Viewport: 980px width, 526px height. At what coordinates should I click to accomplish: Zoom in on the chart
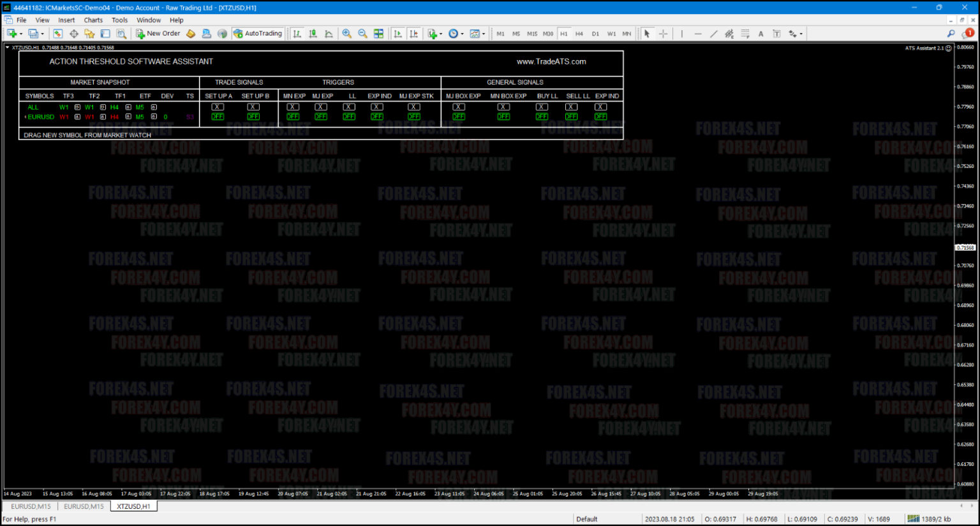(347, 34)
